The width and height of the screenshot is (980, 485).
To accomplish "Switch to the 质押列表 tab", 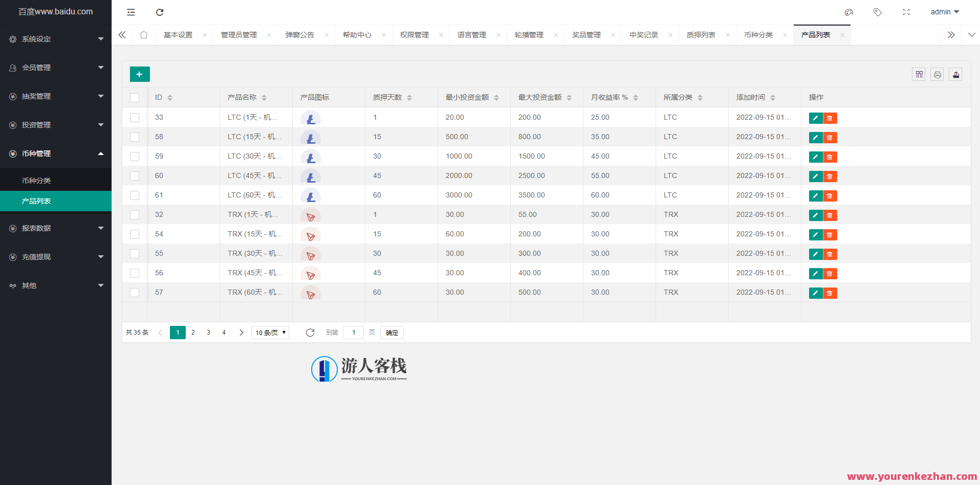I will 702,34.
